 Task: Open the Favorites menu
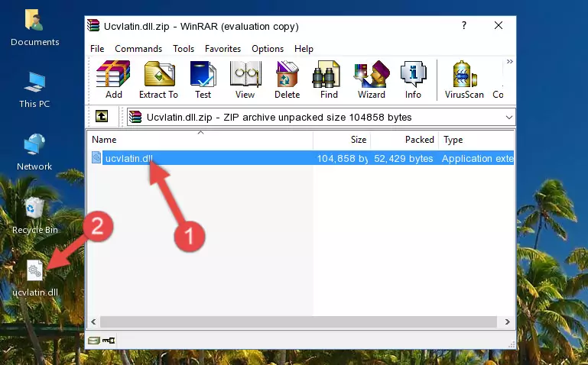pyautogui.click(x=223, y=49)
